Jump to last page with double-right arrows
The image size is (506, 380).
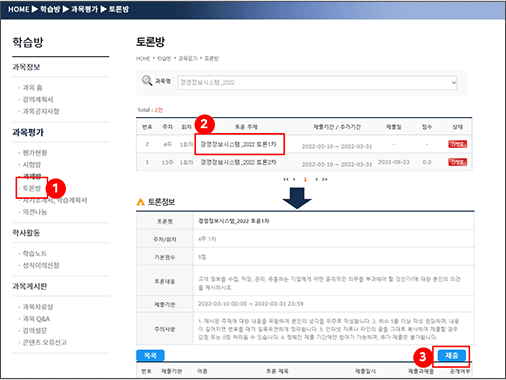(325, 179)
